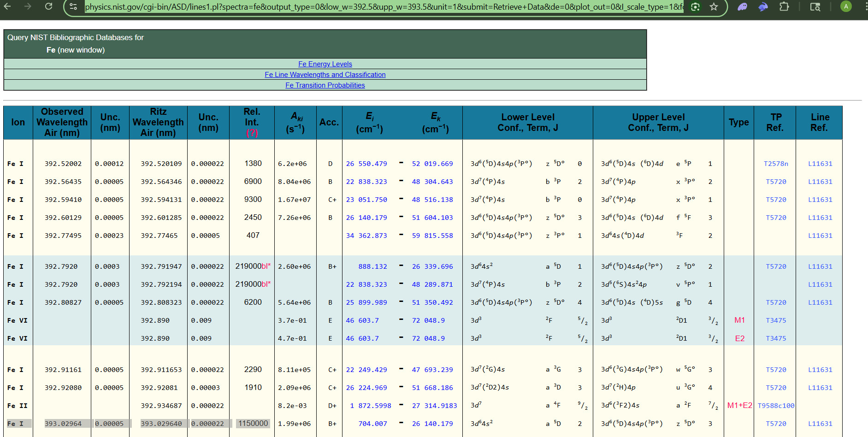
Task: Open the blue rabbit extension
Action: [x=763, y=7]
